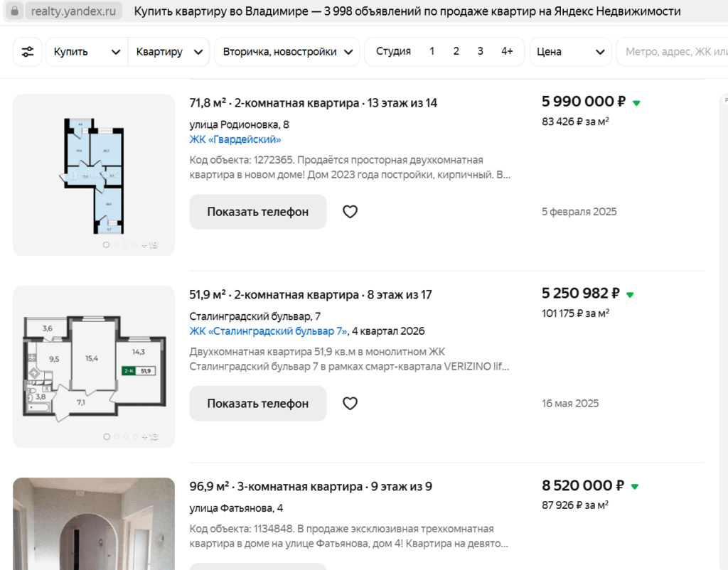The image size is (728, 570).
Task: Click the photo carousel dots on the Сталинградский thumbnail
Action: pyautogui.click(x=131, y=437)
